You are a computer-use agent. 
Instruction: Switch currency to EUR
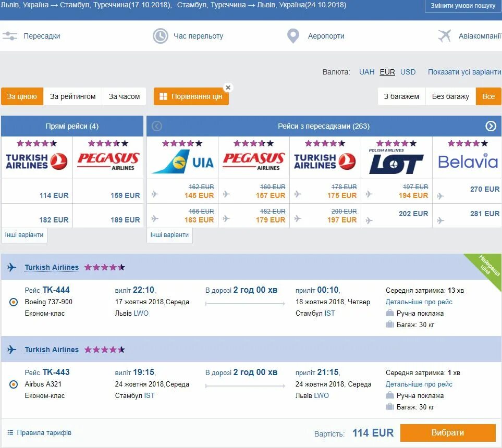387,72
